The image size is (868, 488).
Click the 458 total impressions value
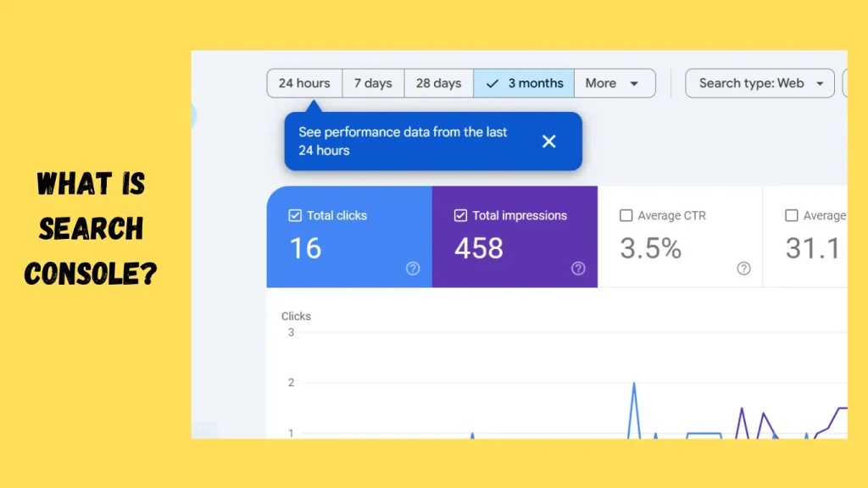tap(479, 248)
